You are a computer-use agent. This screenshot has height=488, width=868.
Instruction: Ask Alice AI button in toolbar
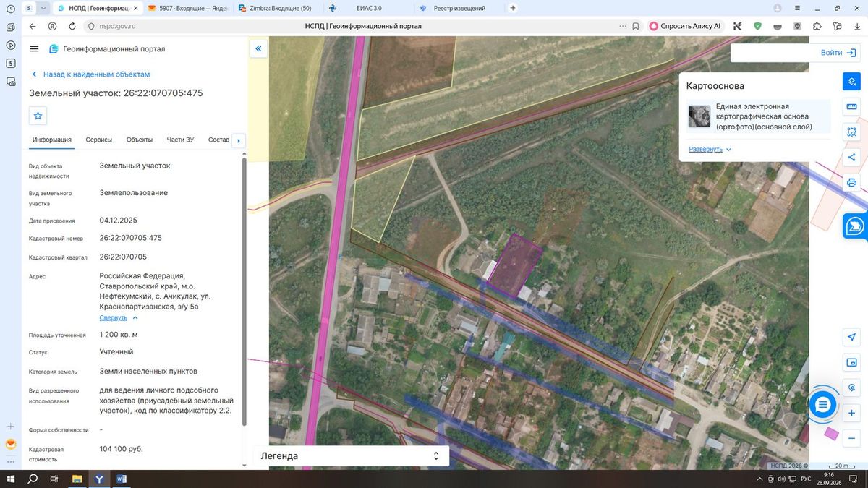coord(686,26)
